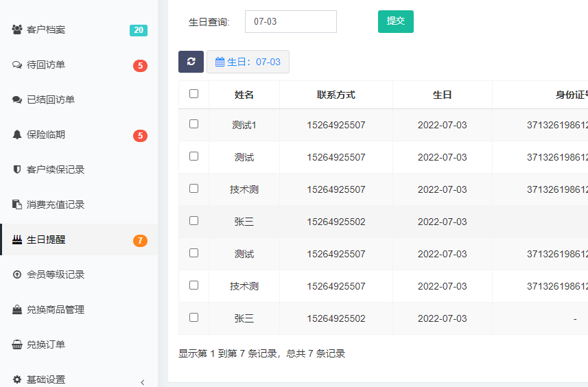Viewport: 588px width, 387px height.
Task: Click the 生日查询 input field
Action: pos(290,21)
